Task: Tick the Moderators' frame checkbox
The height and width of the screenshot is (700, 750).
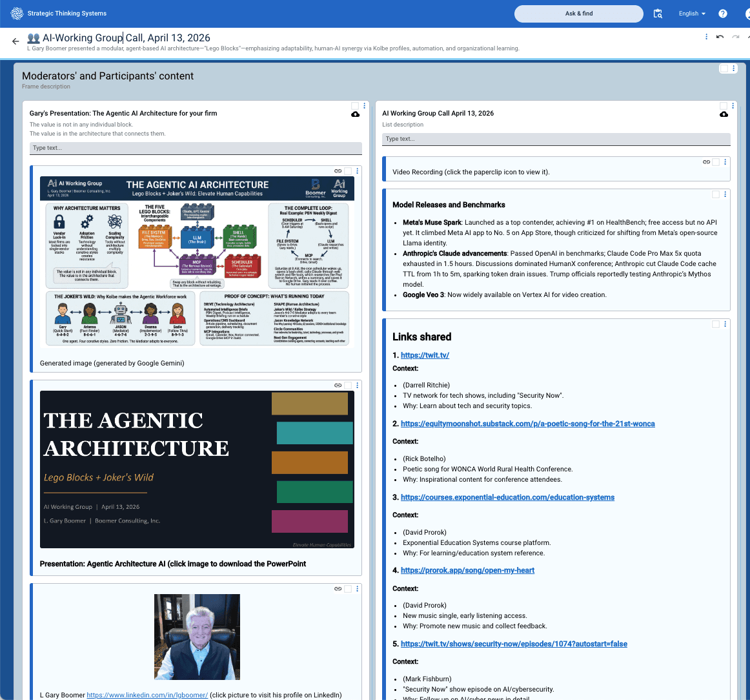Action: coord(724,68)
